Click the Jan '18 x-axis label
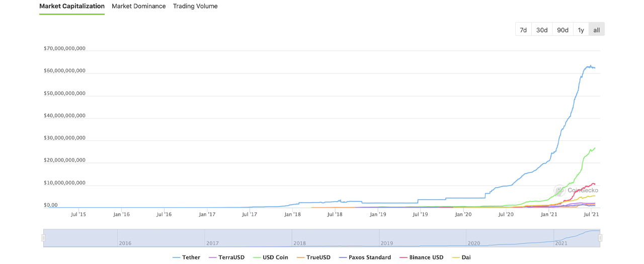This screenshot has height=264, width=644. [293, 214]
